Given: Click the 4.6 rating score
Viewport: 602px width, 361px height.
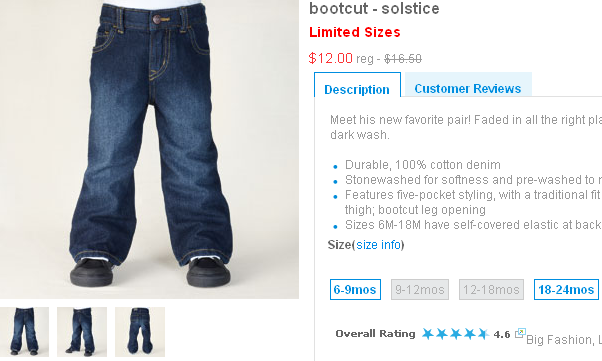Looking at the screenshot, I should pos(502,335).
